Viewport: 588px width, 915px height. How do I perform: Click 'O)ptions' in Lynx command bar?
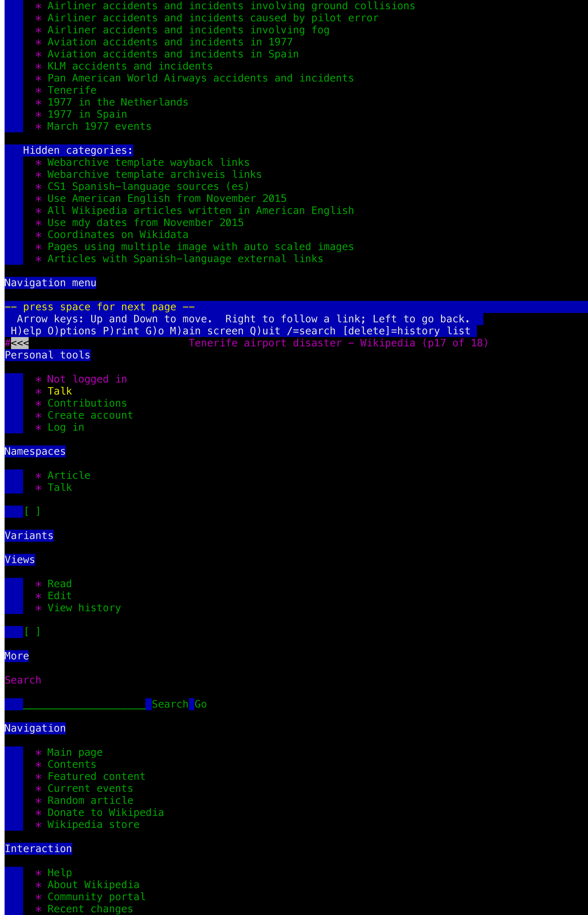click(72, 331)
